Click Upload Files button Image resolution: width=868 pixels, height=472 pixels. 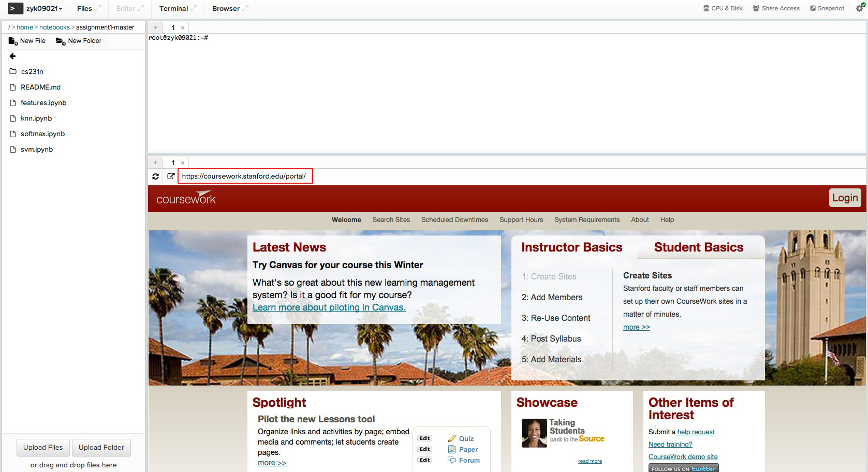coord(43,447)
